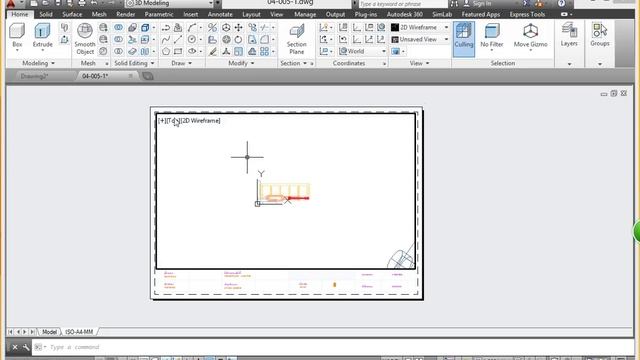
Task: Click the Polyline tool in Draw panel
Action: [x=166, y=28]
